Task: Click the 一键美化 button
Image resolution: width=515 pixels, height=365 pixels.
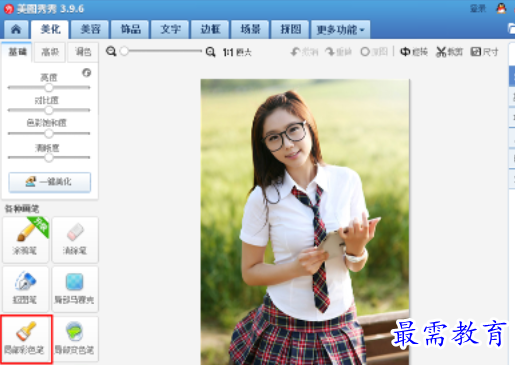Action: click(x=50, y=182)
